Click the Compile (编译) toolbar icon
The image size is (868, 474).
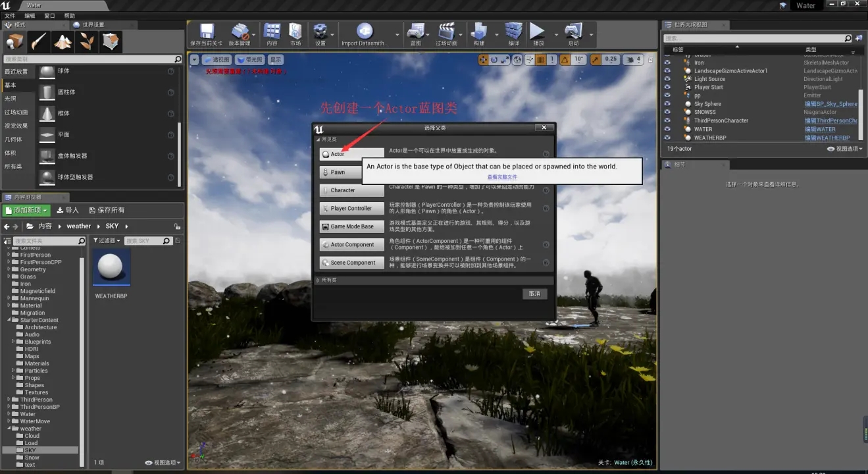tap(513, 34)
